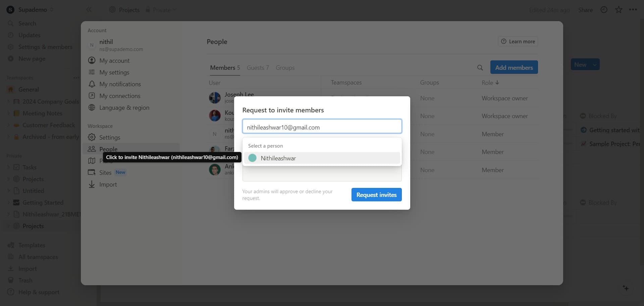Click Nithileashwar's teal avatar circle
644x306 pixels.
253,158
